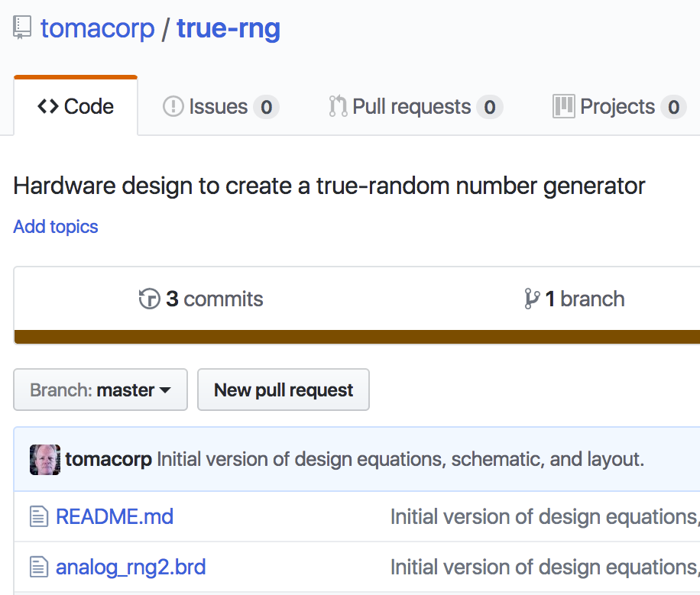The width and height of the screenshot is (700, 595).
Task: Click the Add topics link
Action: click(x=56, y=227)
